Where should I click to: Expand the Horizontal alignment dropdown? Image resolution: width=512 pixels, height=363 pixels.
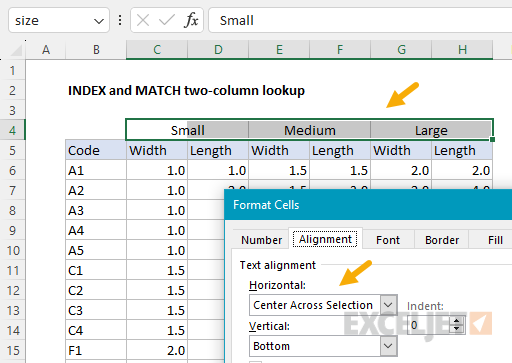point(388,305)
